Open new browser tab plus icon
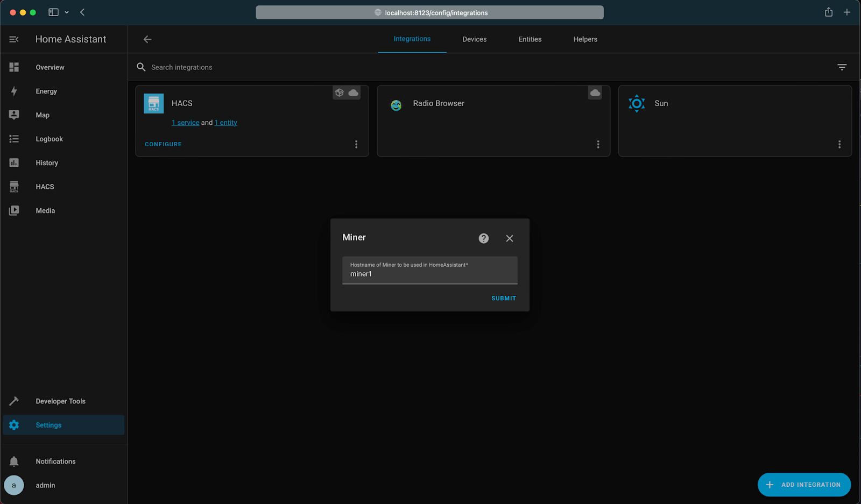The width and height of the screenshot is (861, 504). coord(847,12)
